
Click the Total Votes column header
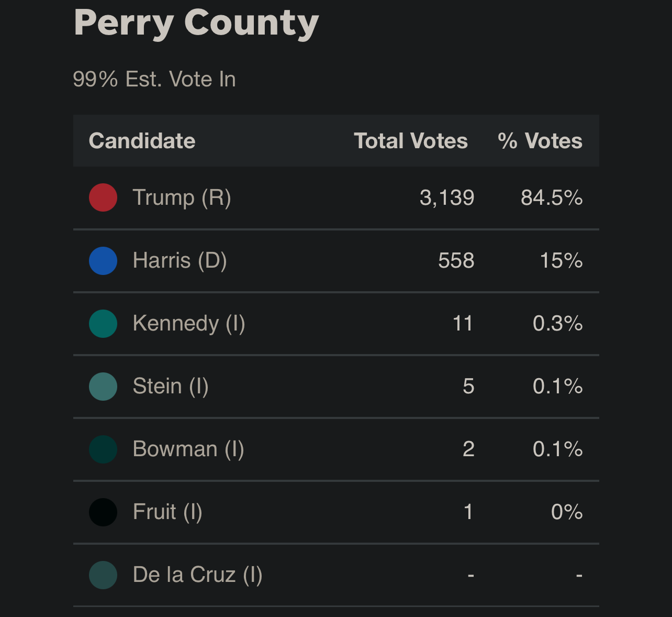tap(410, 141)
